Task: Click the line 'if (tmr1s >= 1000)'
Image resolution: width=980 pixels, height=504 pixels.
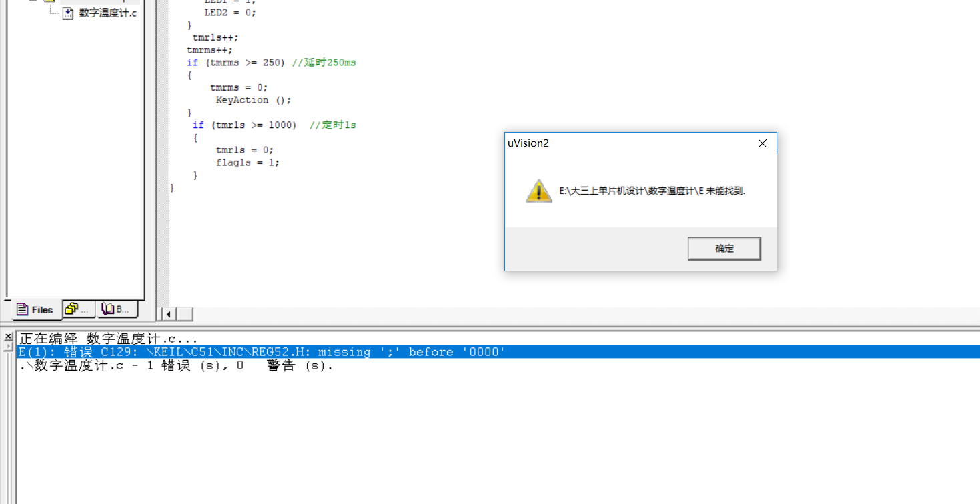Action: coord(245,125)
